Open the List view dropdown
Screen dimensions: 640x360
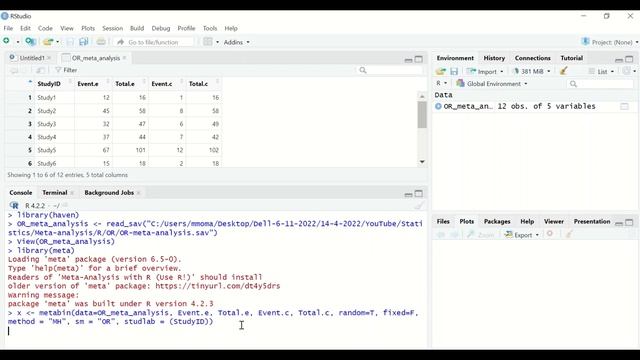(x=602, y=71)
